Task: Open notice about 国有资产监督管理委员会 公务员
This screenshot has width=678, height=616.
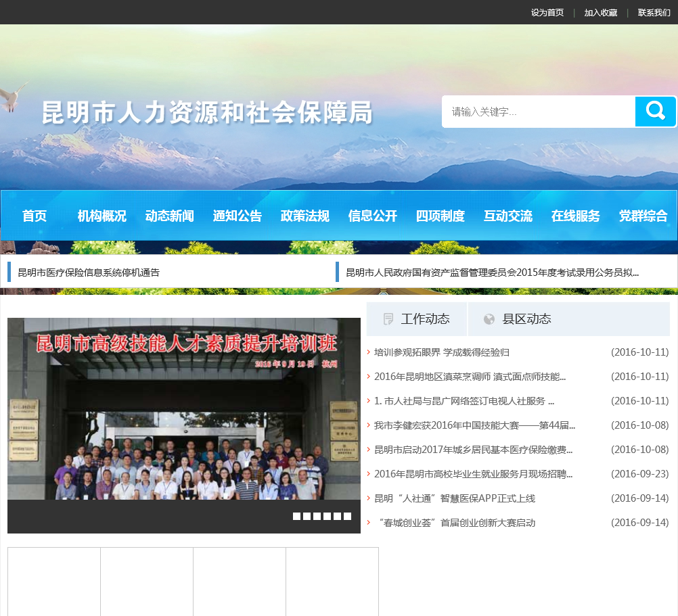Action: click(x=493, y=273)
